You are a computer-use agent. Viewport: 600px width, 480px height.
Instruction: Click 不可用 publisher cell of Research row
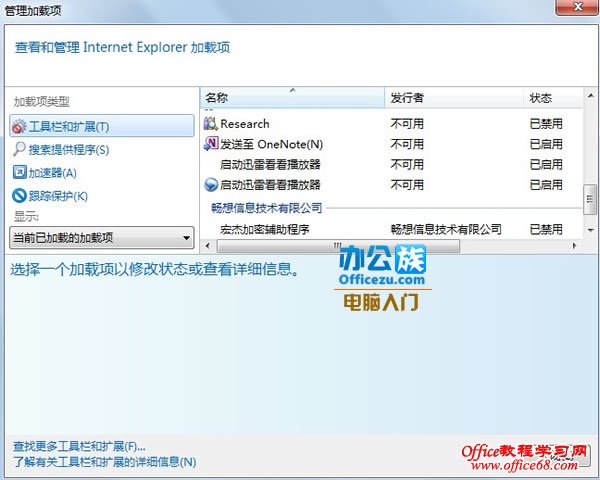coord(407,124)
